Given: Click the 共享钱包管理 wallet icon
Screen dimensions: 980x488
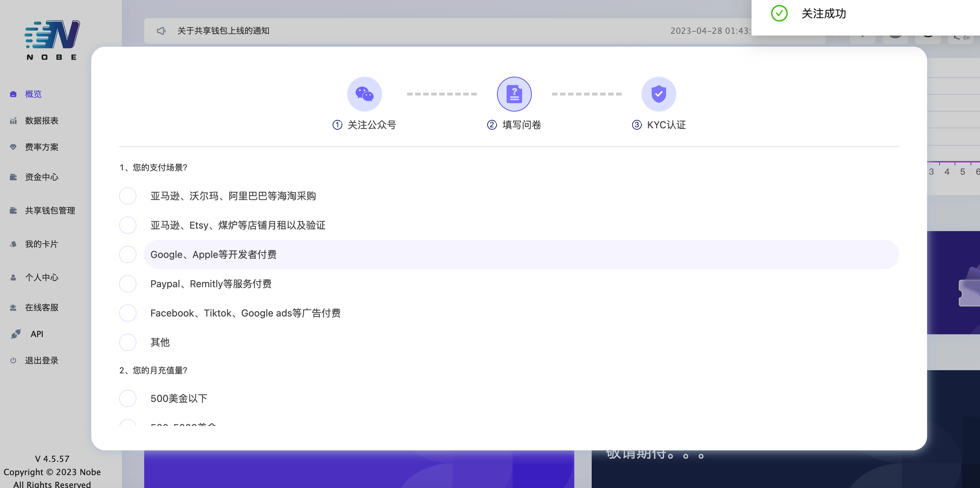Looking at the screenshot, I should 13,211.
